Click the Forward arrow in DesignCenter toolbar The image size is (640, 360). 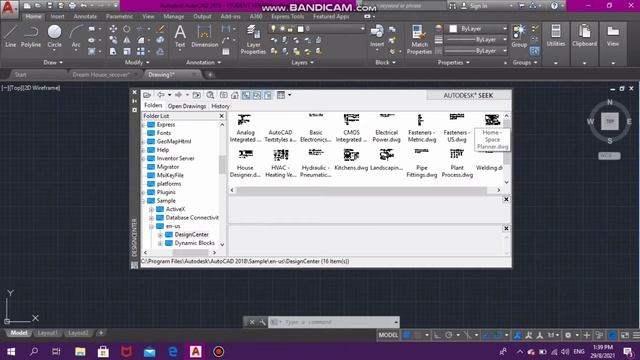click(x=179, y=95)
